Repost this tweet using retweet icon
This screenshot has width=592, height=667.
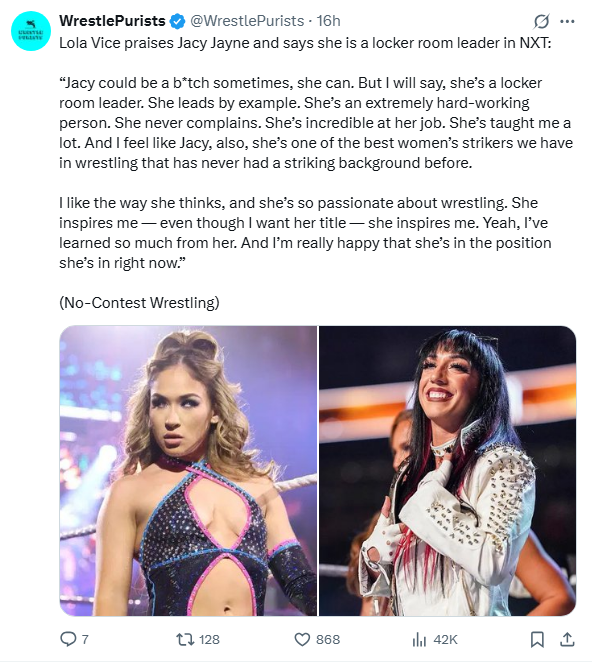tap(185, 639)
